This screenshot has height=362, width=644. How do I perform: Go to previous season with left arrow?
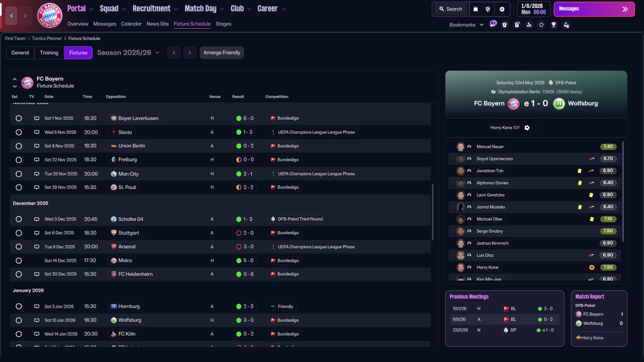coord(174,53)
